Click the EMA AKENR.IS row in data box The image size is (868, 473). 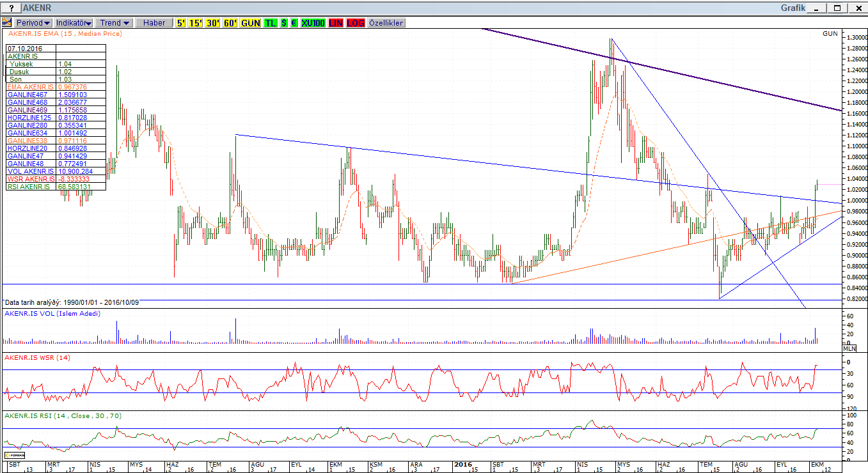31,87
